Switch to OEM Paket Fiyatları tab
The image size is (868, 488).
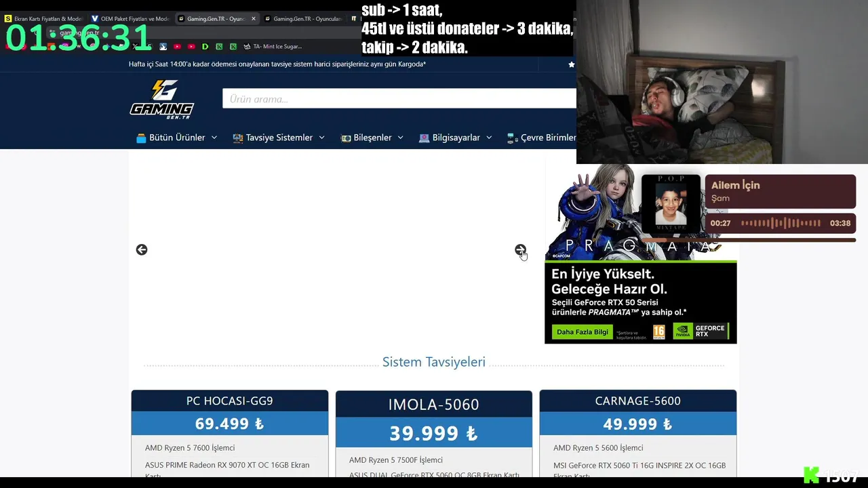click(x=130, y=18)
